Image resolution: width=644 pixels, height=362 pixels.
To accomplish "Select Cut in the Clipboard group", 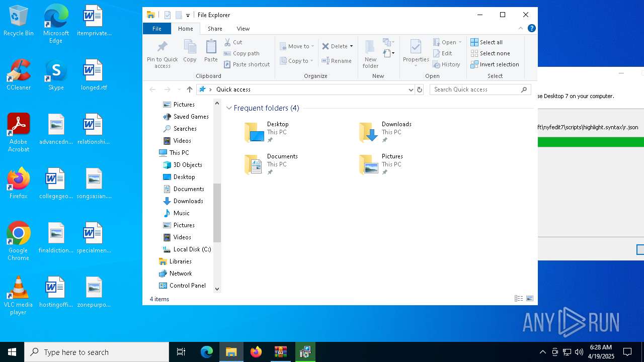I will pos(233,42).
